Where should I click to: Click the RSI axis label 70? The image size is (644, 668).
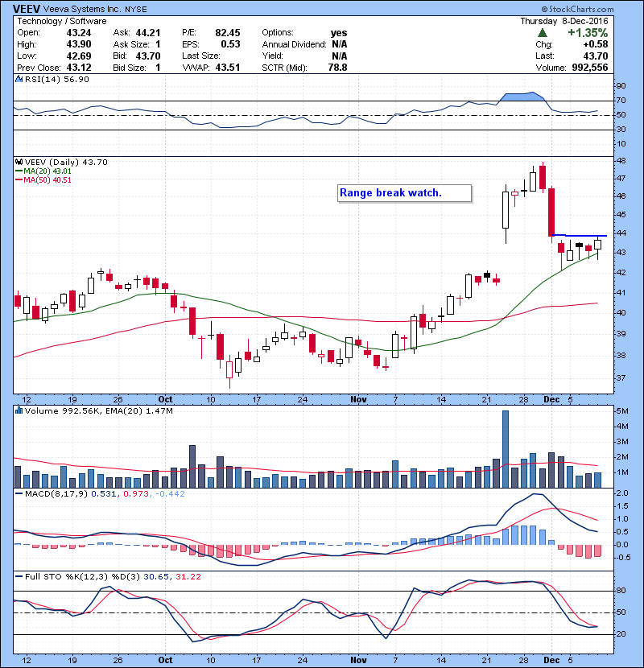click(621, 101)
